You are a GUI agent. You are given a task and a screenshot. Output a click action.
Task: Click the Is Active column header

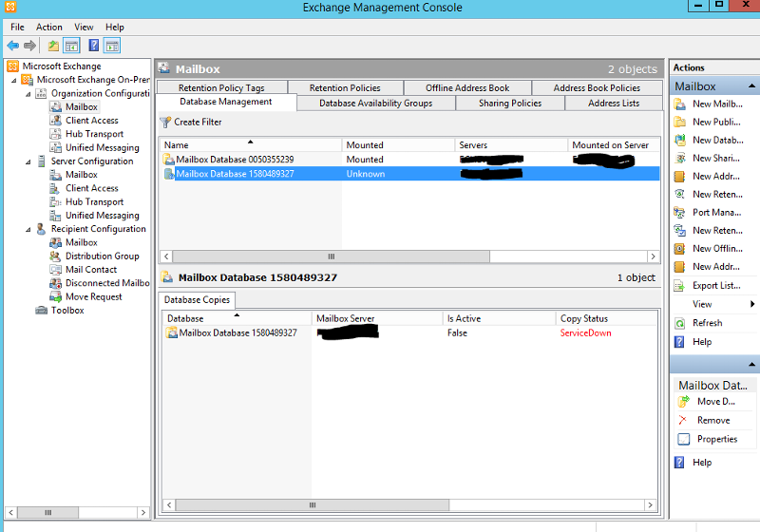[499, 318]
